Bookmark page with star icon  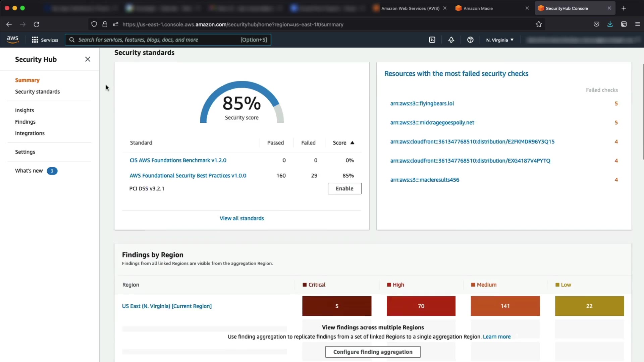[539, 24]
